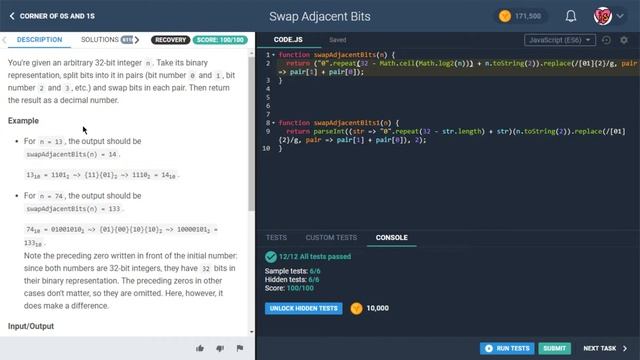
Task: Open the coins balance 171,500
Action: click(x=520, y=16)
